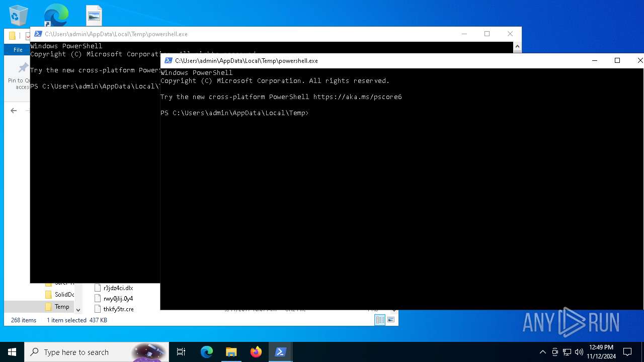
Task: Launch Microsoft Edge from taskbar
Action: point(207,352)
